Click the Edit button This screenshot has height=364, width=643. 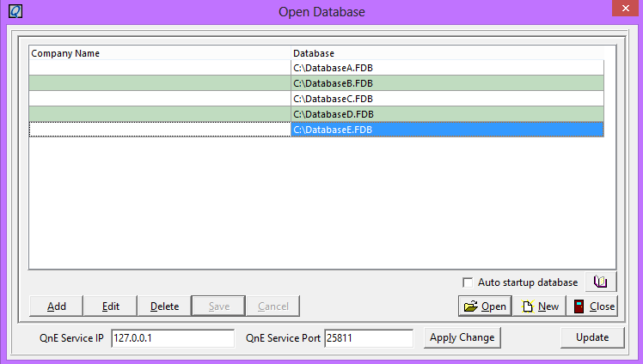point(110,306)
